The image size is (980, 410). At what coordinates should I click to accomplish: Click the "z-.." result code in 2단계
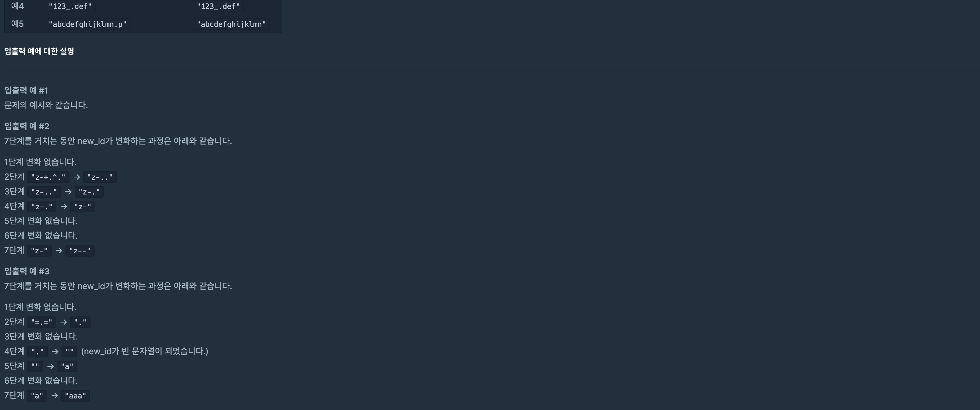click(100, 177)
